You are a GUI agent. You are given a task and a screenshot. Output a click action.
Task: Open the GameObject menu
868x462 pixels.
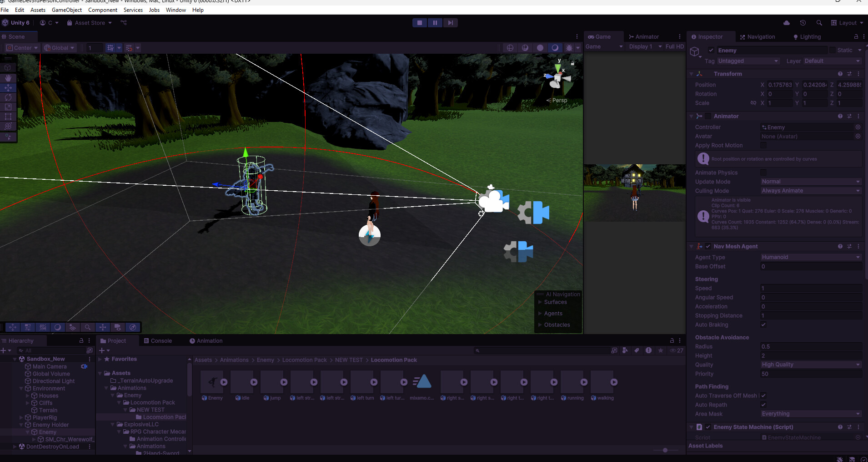pos(67,10)
